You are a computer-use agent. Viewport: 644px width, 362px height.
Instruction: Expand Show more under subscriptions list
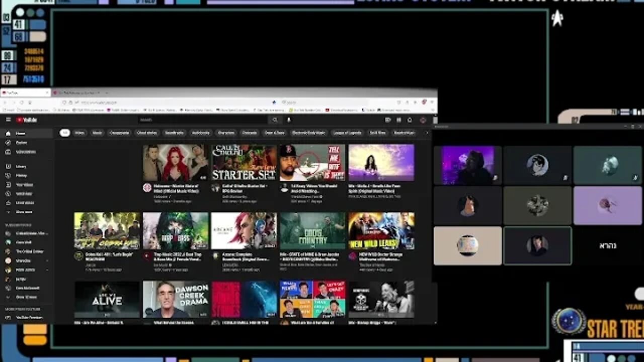point(26,297)
